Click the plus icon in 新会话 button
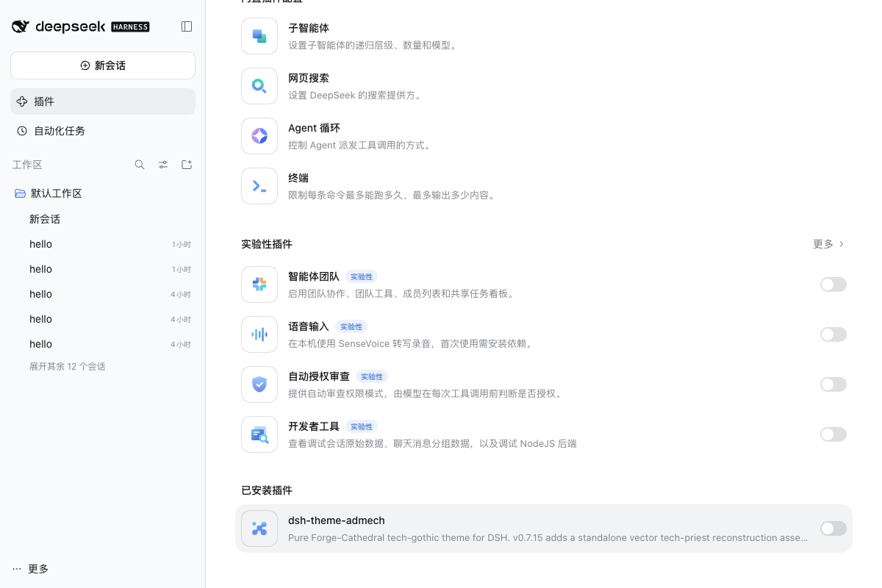This screenshot has height=588, width=882. (85, 65)
